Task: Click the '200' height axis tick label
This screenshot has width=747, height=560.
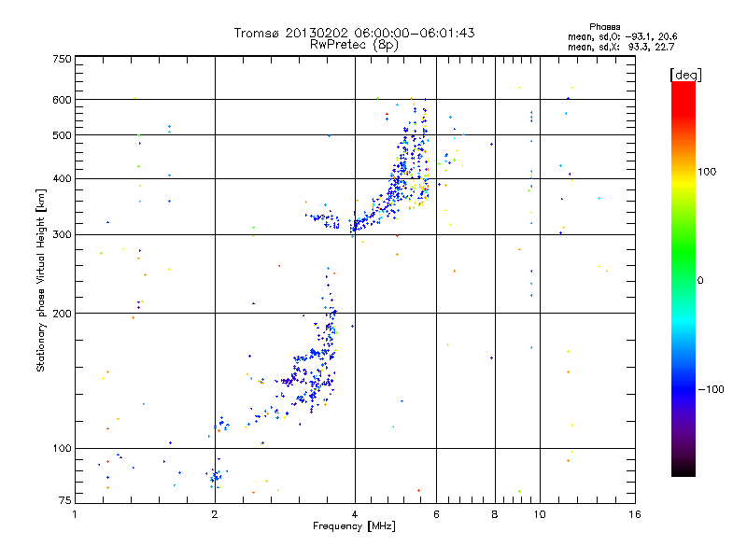Action: coord(62,314)
